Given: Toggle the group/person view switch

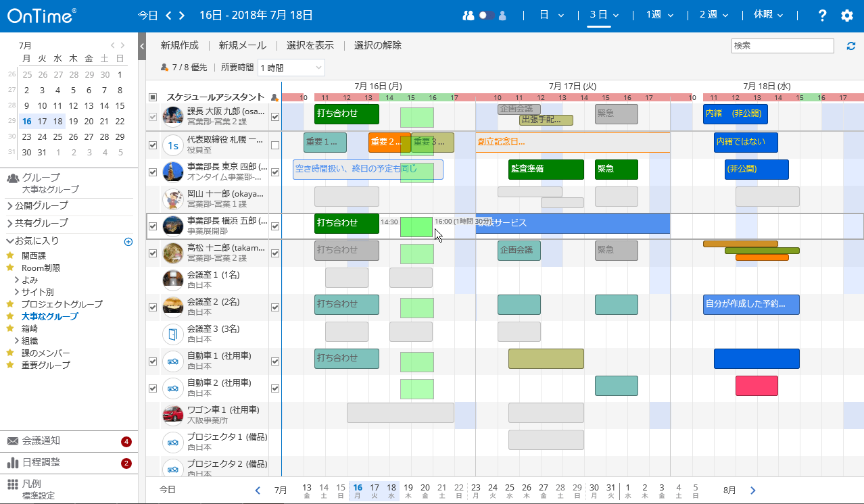Looking at the screenshot, I should pos(487,16).
